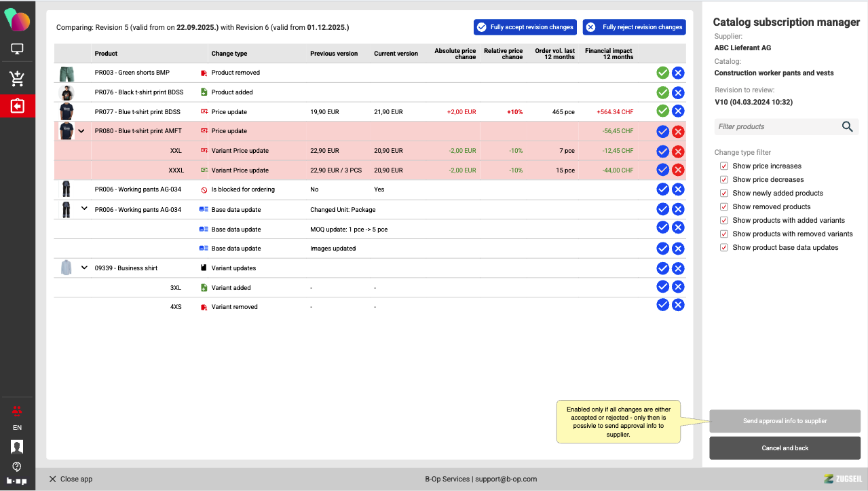Switch language via EN sidebar item
The height and width of the screenshot is (491, 868).
(x=17, y=428)
